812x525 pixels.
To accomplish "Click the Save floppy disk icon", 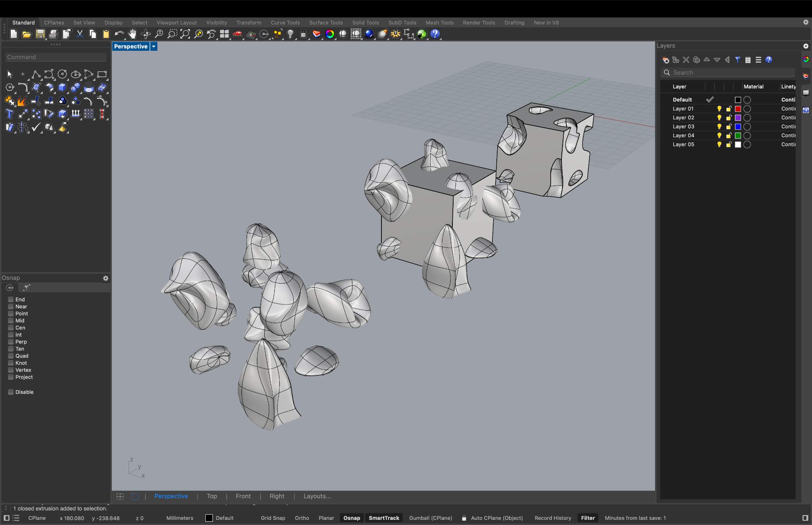I will coord(40,34).
